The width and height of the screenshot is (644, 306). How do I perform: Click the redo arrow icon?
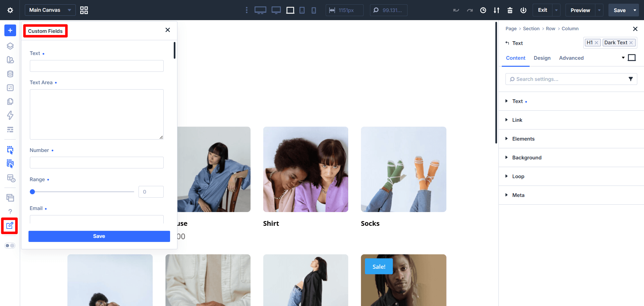[470, 10]
